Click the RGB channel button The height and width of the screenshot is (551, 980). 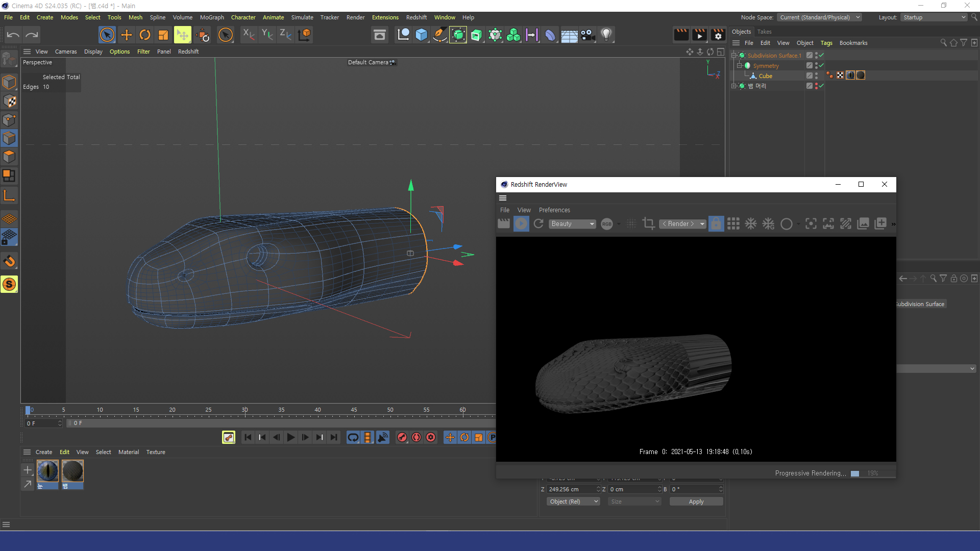(x=606, y=224)
